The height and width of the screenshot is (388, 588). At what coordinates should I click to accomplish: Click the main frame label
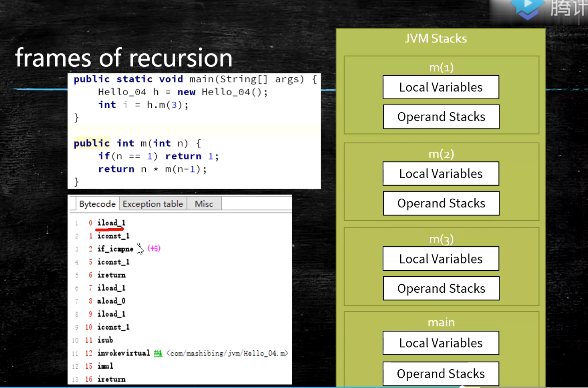tap(441, 322)
